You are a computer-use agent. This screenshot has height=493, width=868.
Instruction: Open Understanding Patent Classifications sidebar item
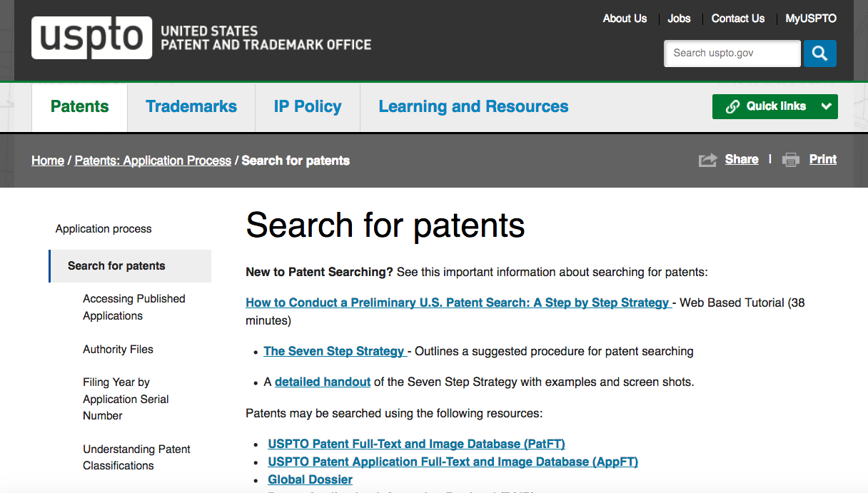point(136,457)
